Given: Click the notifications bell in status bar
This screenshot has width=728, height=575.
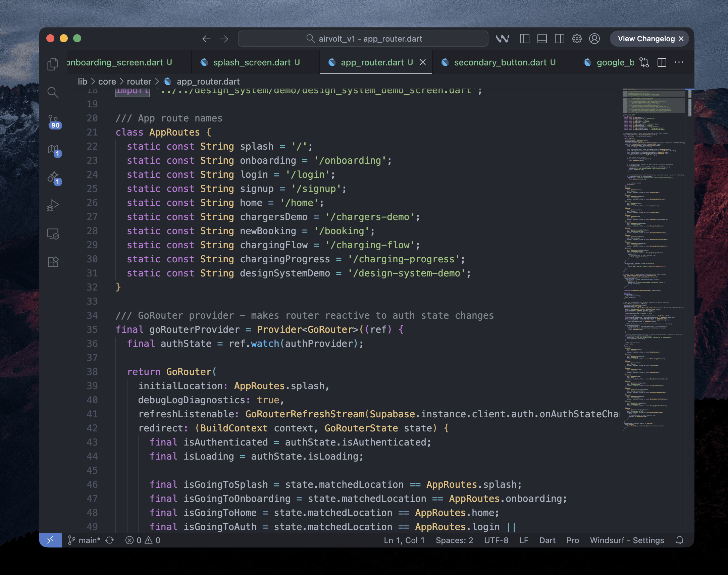Looking at the screenshot, I should pos(680,540).
